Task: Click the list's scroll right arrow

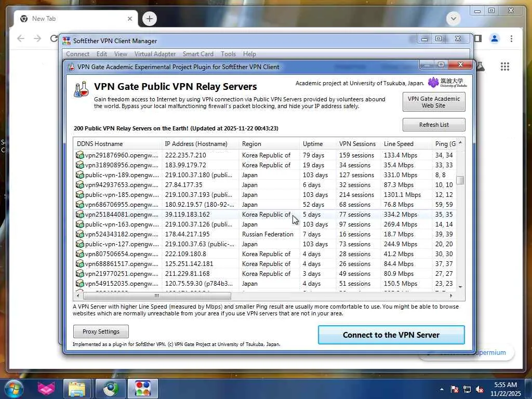Action: [451, 296]
